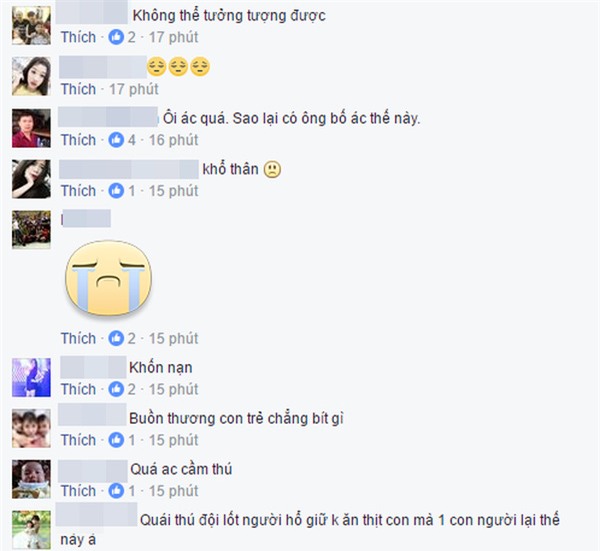Like the 'khổ thân' comment
The width and height of the screenshot is (600, 551).
coord(78,191)
